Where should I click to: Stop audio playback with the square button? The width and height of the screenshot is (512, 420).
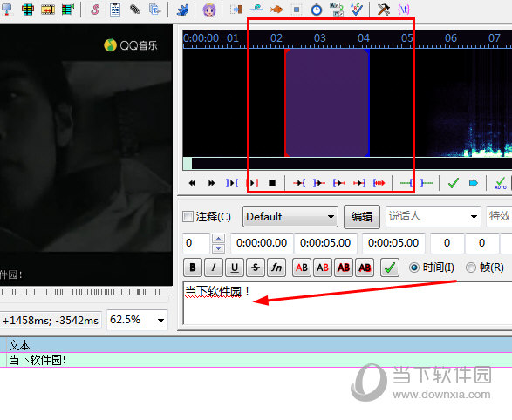(x=272, y=183)
